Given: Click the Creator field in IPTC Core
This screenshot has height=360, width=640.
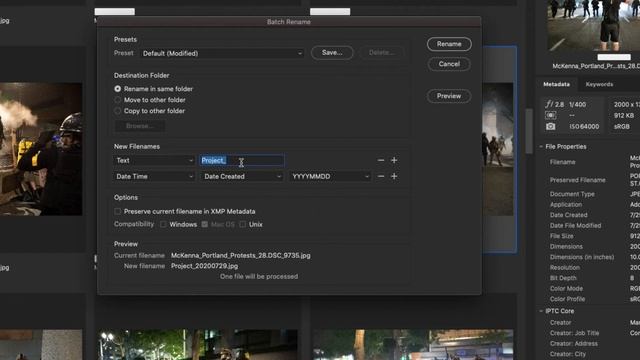Looking at the screenshot, I should click(594, 322).
